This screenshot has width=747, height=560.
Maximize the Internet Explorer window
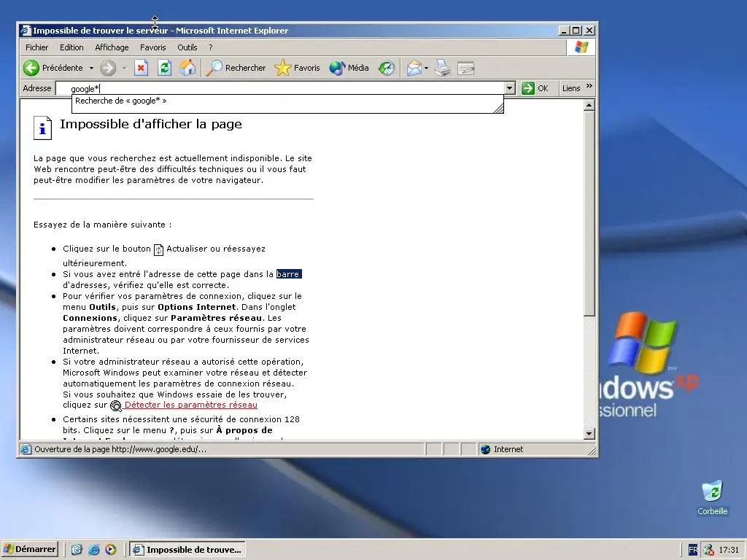pos(576,31)
